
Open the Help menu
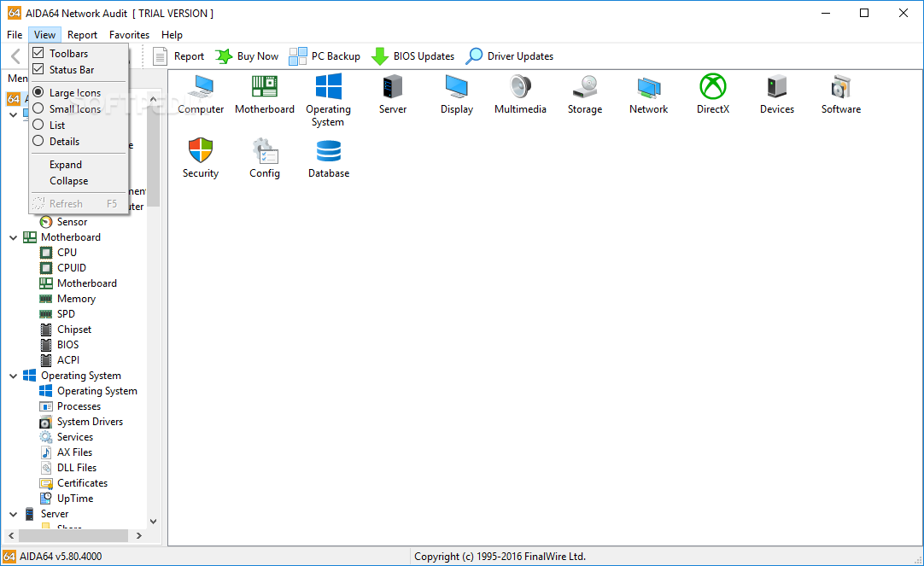tap(172, 35)
